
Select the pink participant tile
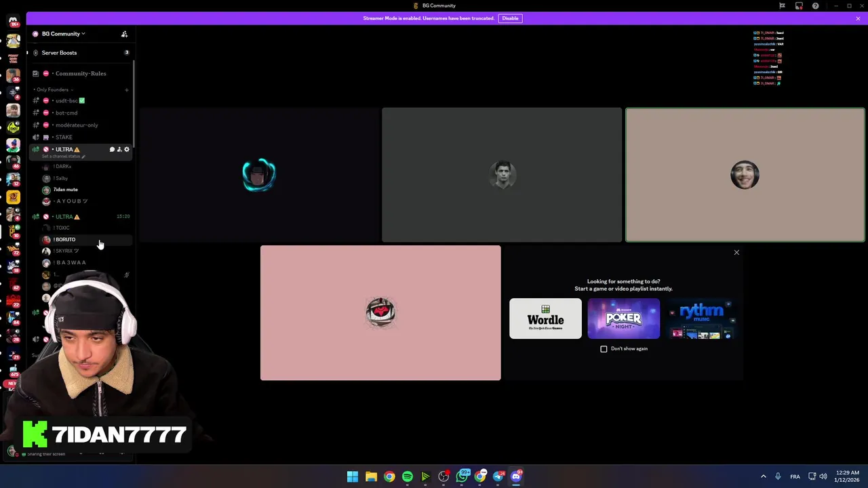point(380,313)
